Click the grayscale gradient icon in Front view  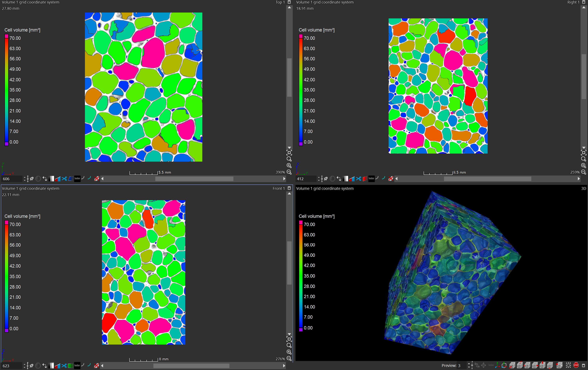(51, 366)
